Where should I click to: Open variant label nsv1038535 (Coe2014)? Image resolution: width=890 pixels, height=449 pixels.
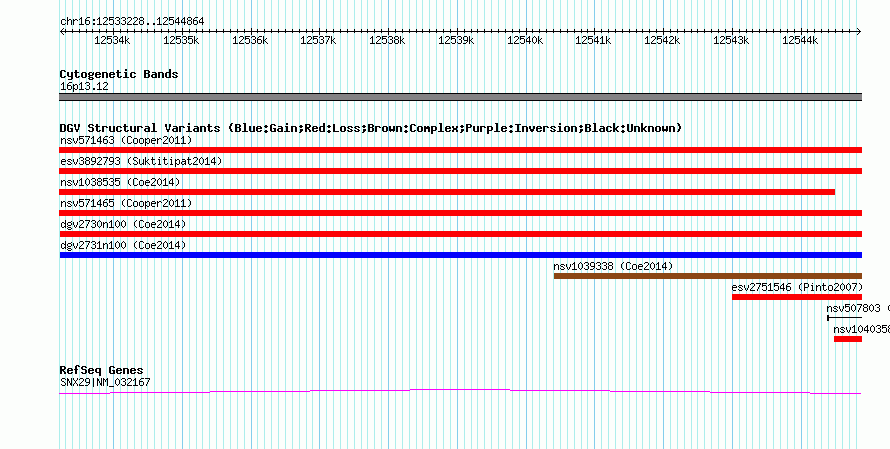click(x=120, y=182)
